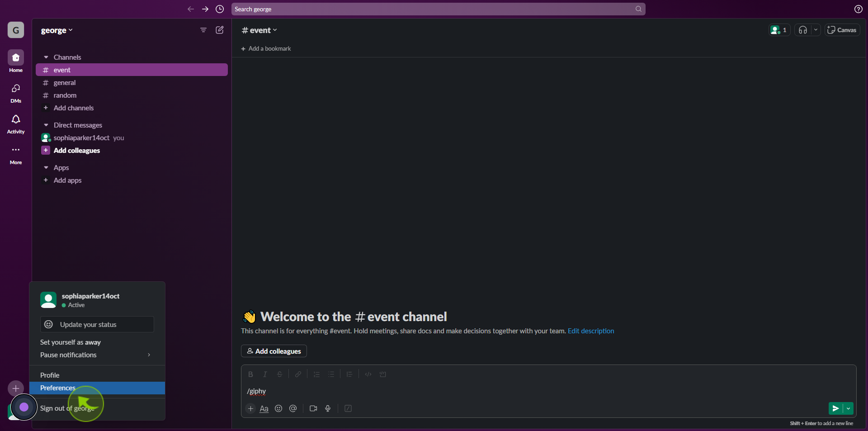The height and width of the screenshot is (431, 868).
Task: Open Pause notifications submenu
Action: pos(97,355)
